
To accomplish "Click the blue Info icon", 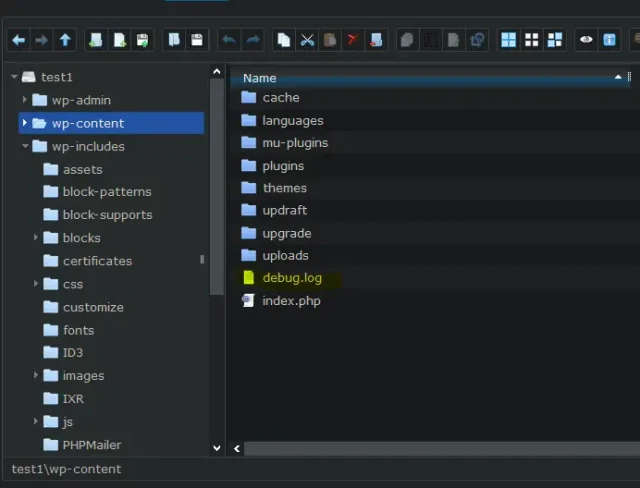I will [x=609, y=40].
